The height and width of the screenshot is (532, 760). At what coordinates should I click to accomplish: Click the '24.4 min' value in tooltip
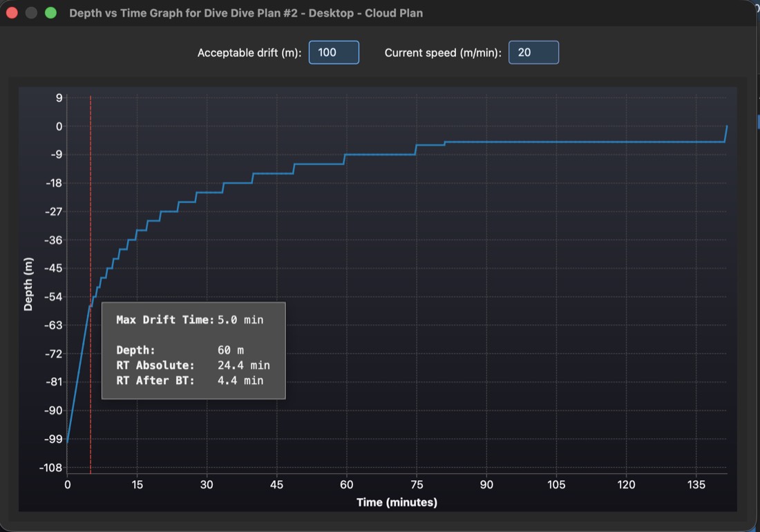click(244, 365)
